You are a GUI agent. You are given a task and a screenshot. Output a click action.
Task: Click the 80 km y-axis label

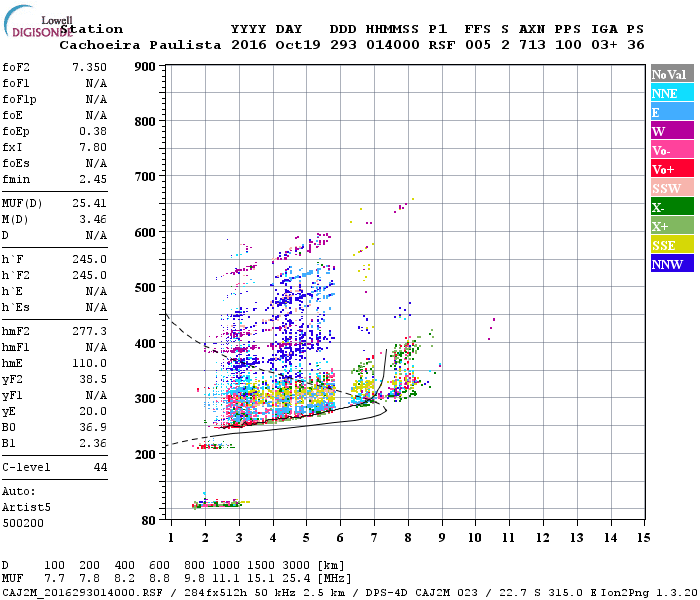pos(149,521)
